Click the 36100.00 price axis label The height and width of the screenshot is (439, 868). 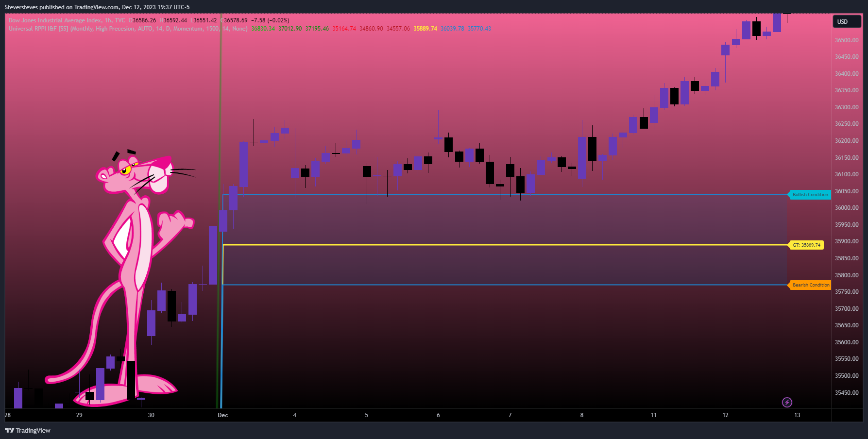pos(847,174)
